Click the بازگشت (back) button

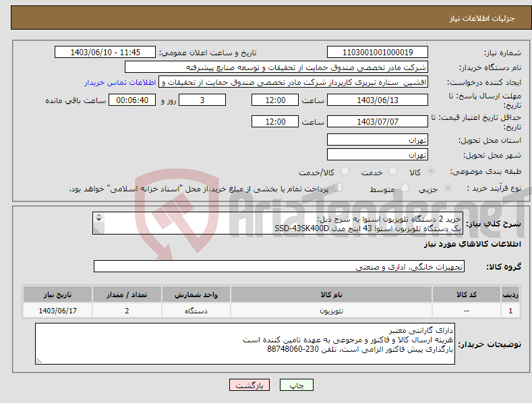pyautogui.click(x=249, y=385)
